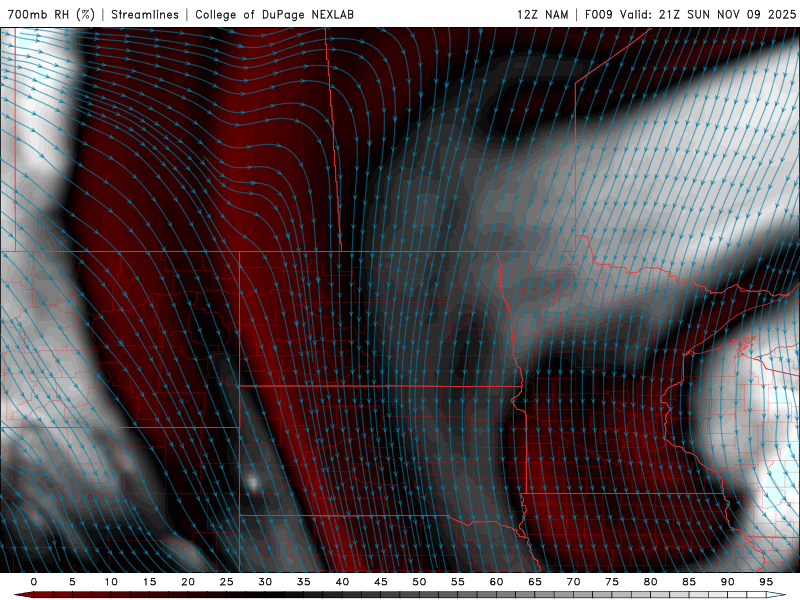
Task: Click the color bar label "65"
Action: click(x=535, y=582)
